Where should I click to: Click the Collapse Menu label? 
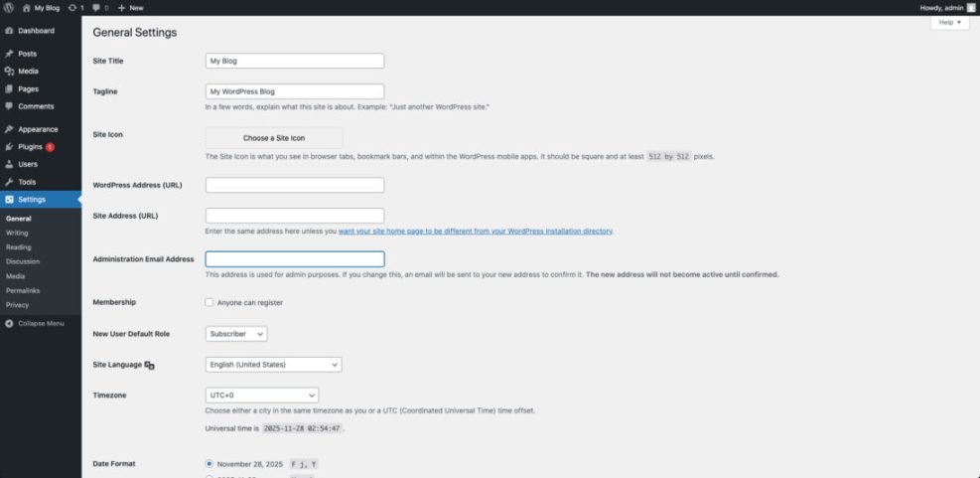(42, 323)
